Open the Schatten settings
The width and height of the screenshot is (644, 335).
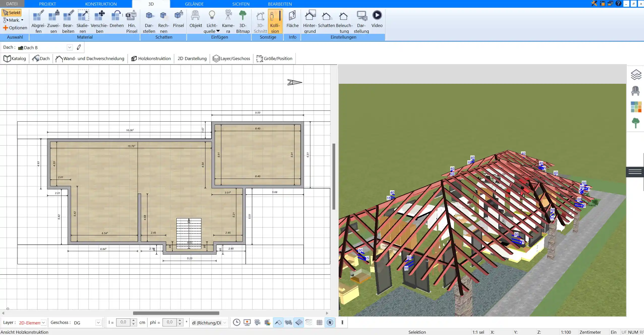(326, 19)
